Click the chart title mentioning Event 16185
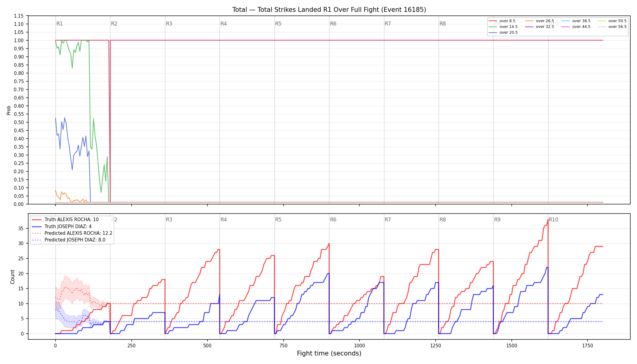 point(329,10)
